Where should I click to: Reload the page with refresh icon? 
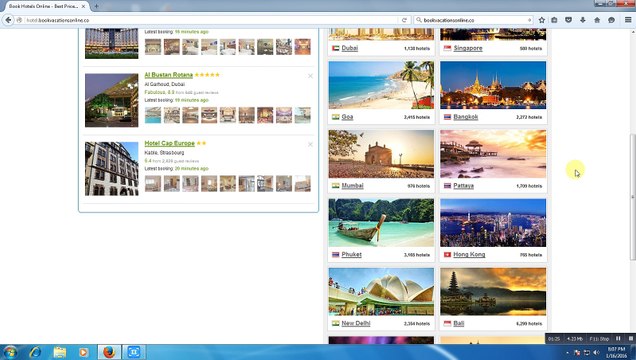click(x=404, y=20)
